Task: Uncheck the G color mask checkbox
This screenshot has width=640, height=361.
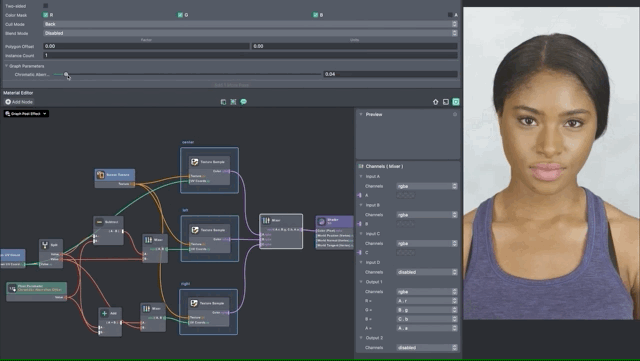Action: click(x=180, y=15)
